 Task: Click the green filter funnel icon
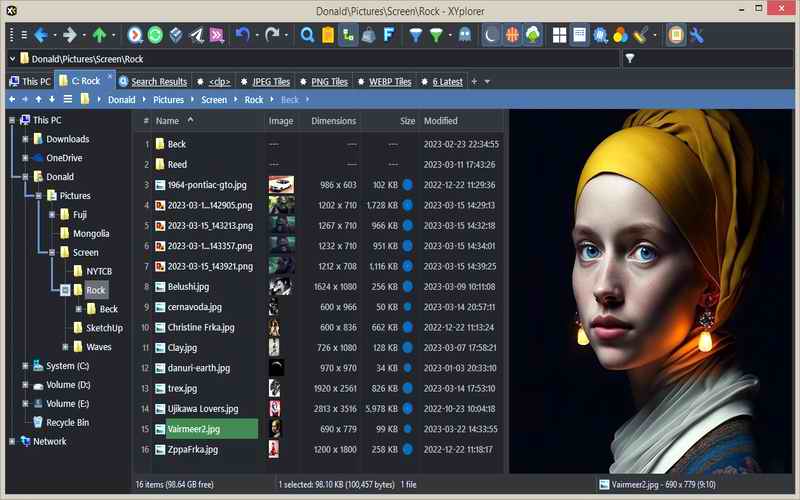pyautogui.click(x=436, y=35)
